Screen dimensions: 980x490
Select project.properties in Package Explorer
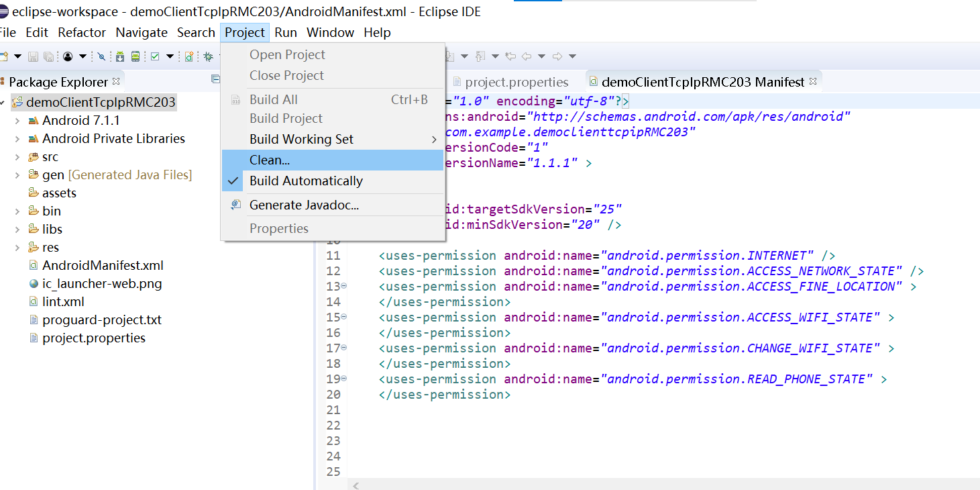[87, 338]
